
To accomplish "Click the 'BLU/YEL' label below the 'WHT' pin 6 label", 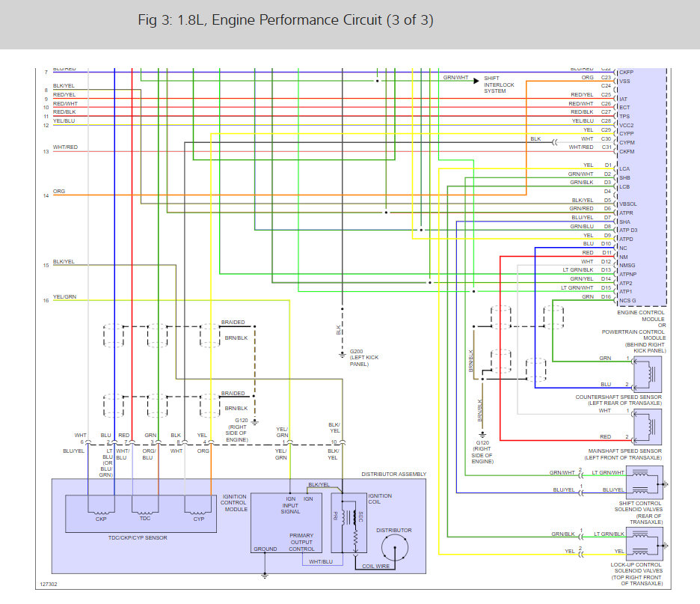I will coord(73,451).
